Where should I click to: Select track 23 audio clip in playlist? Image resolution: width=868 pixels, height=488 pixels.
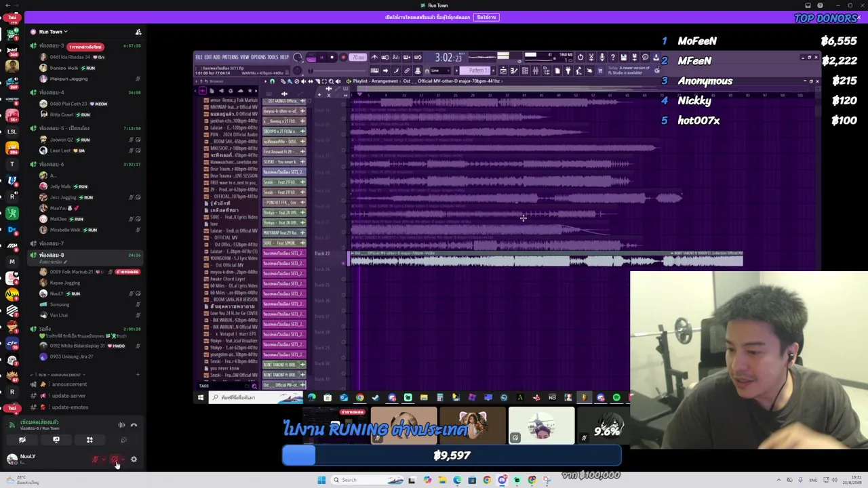click(545, 261)
